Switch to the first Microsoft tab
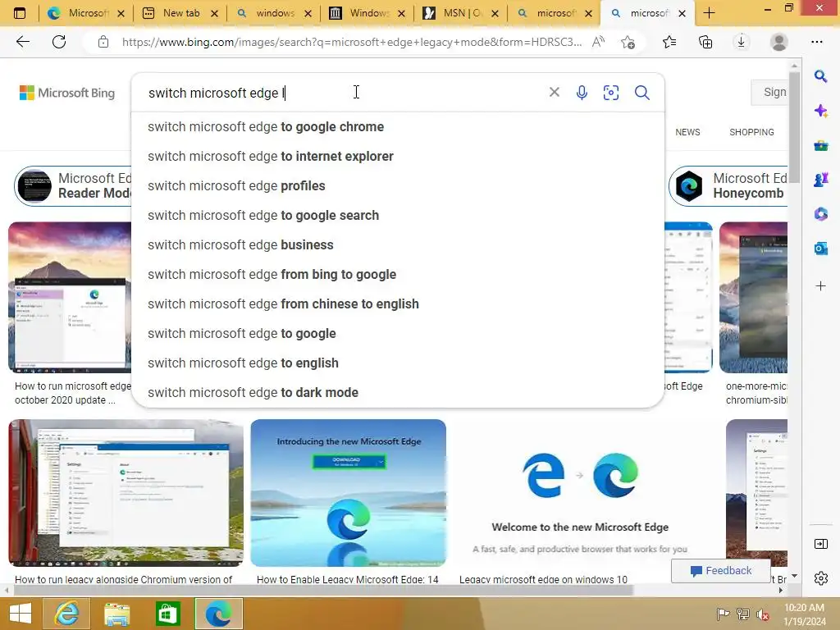The width and height of the screenshot is (840, 630). [x=85, y=13]
